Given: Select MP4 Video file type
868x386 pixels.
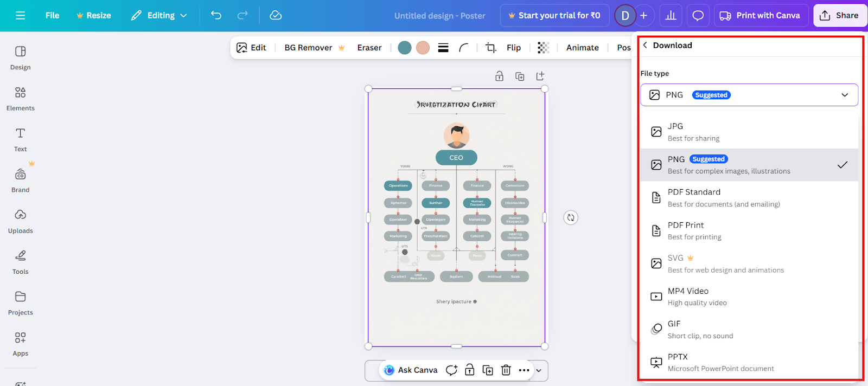Looking at the screenshot, I should [x=749, y=297].
